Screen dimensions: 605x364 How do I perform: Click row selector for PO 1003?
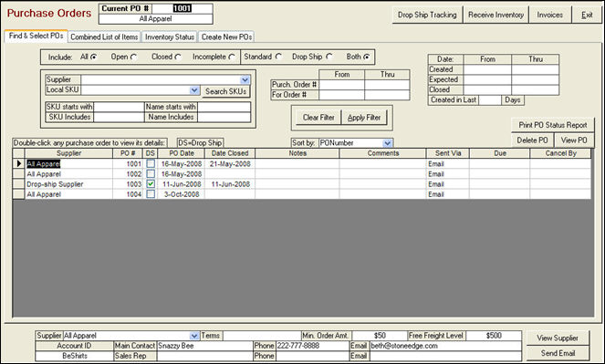[x=19, y=184]
